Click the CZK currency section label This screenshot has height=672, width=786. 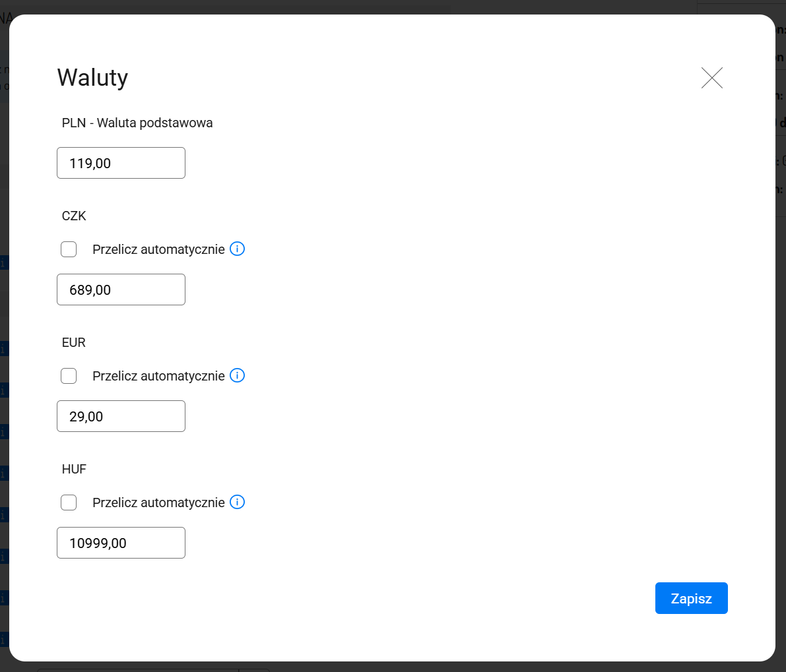tap(74, 216)
